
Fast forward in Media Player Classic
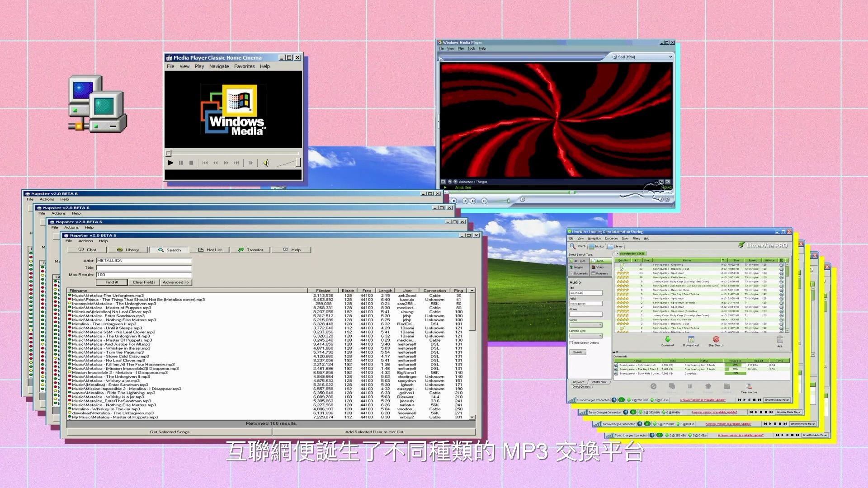226,163
